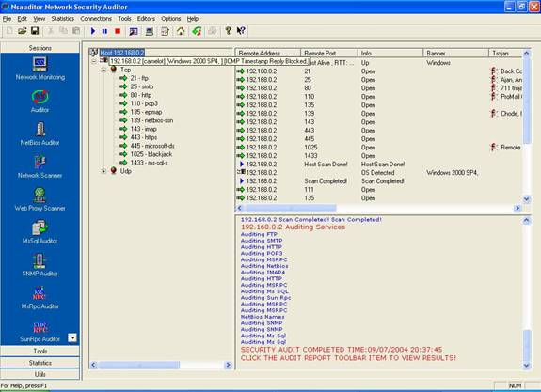Sort by the Banner column header

point(455,53)
